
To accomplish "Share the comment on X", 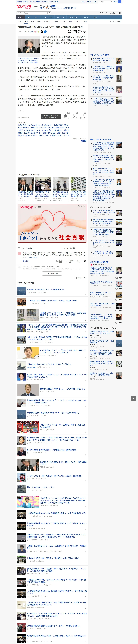I will pyautogui.click(x=85, y=261).
